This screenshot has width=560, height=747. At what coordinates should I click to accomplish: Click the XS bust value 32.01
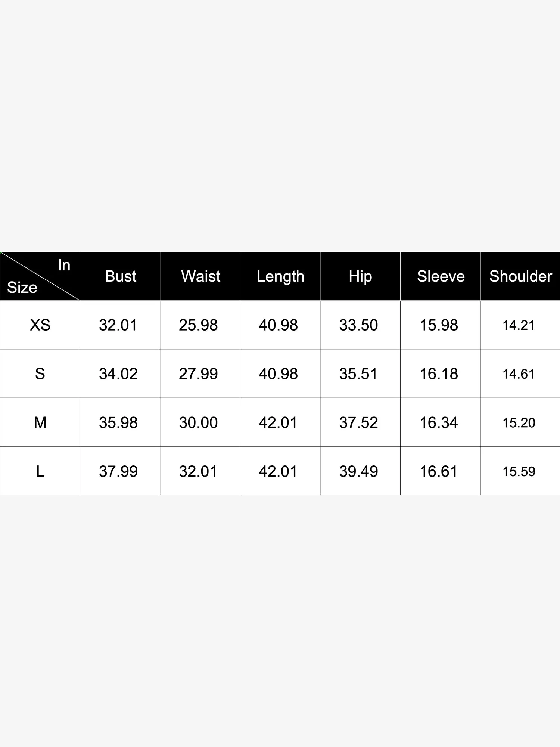coord(118,325)
